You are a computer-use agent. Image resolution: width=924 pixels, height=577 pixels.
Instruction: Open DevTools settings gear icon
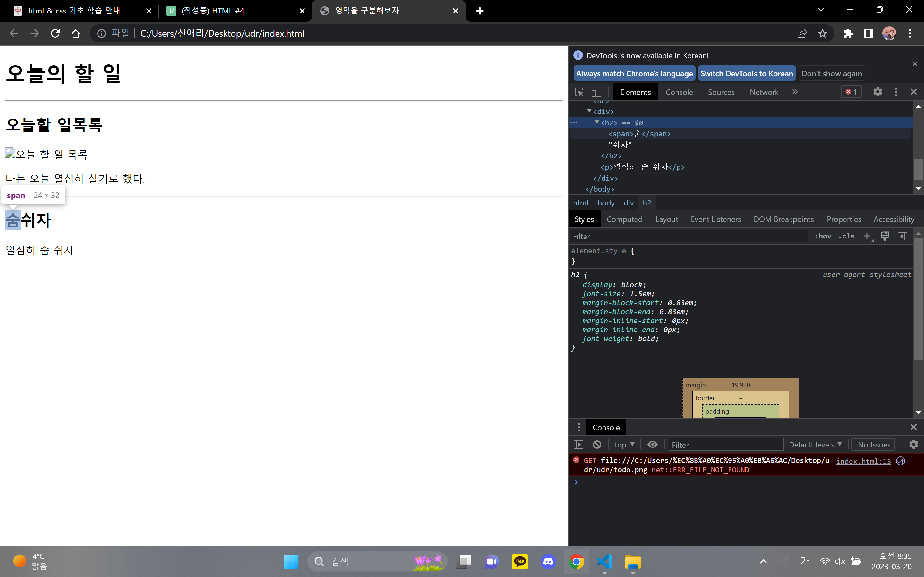pos(877,92)
